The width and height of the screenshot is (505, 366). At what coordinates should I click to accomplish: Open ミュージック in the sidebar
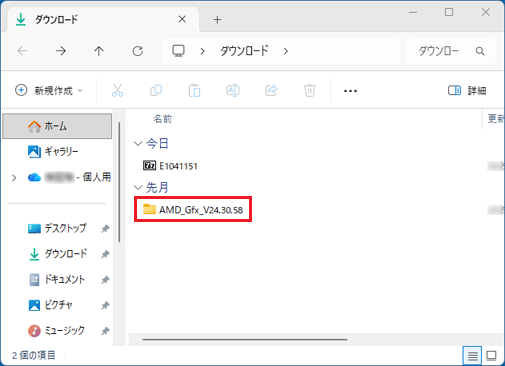coord(56,330)
